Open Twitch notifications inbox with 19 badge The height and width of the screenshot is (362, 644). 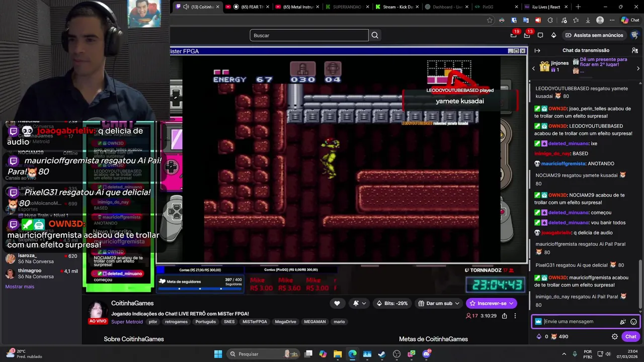point(514,35)
